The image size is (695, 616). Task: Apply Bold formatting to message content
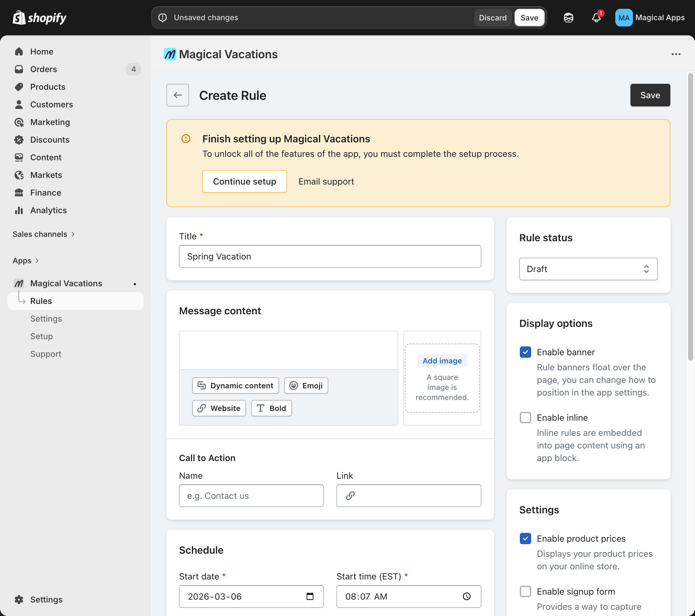coord(271,408)
